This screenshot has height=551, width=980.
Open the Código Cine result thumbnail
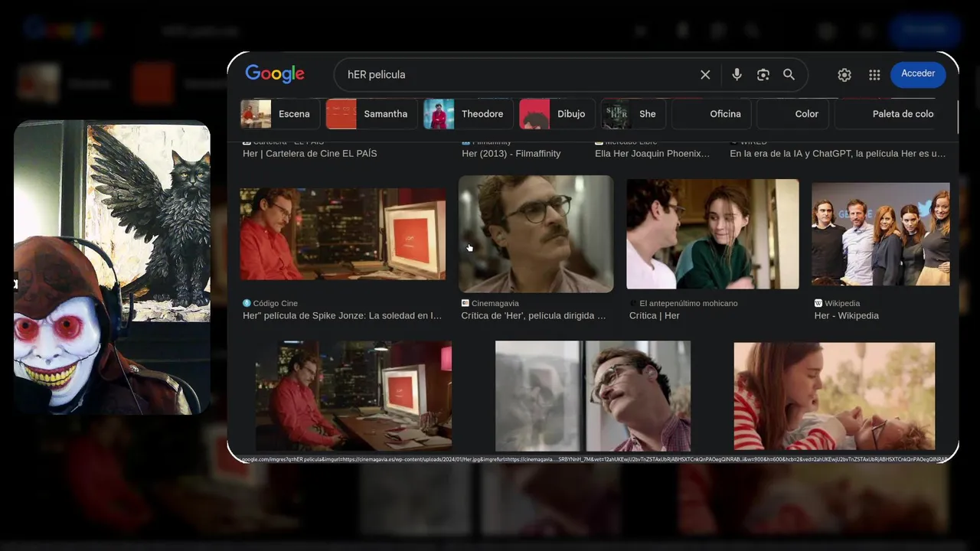point(343,234)
